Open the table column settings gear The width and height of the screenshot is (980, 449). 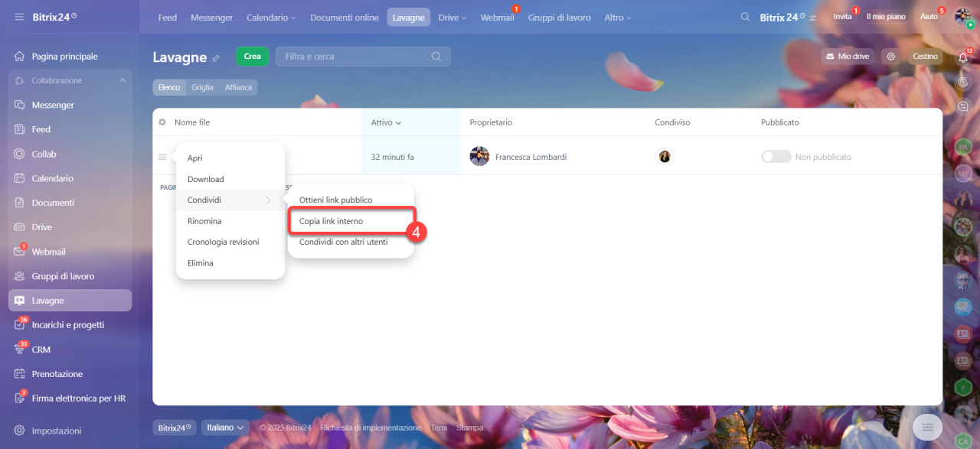pos(162,122)
